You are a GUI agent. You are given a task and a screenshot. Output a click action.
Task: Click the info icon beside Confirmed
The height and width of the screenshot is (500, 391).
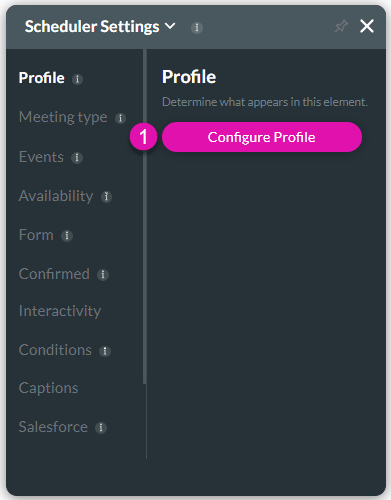point(103,275)
